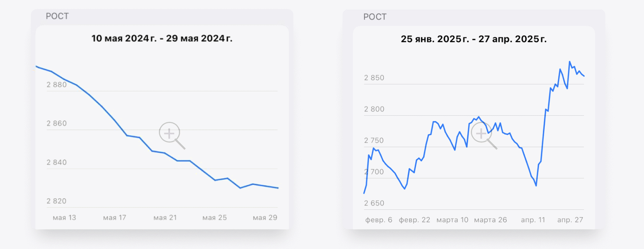Click the "мая 13" date label
Screen dimensions: 644x249
(64, 217)
